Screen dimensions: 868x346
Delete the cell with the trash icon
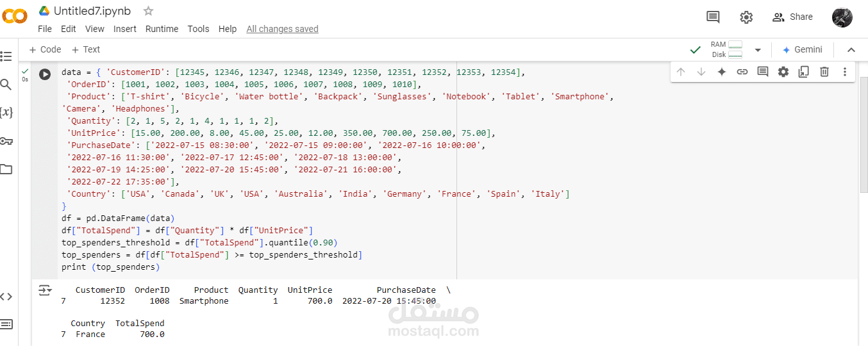click(824, 72)
